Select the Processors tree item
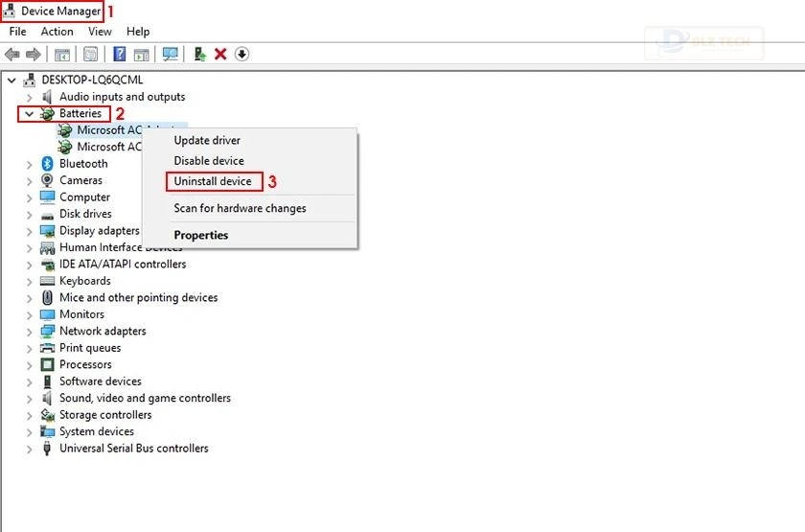Viewport: 805px width, 532px height. [85, 364]
